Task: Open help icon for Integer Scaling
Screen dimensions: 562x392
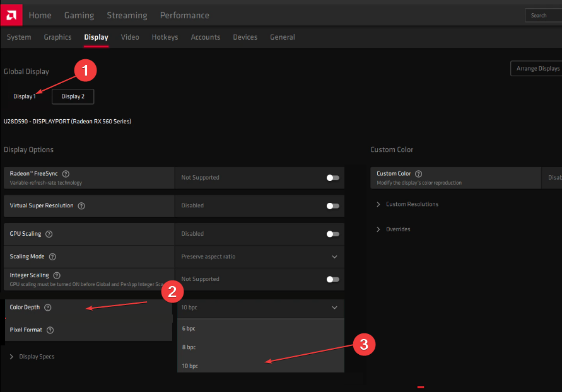Action: point(57,275)
